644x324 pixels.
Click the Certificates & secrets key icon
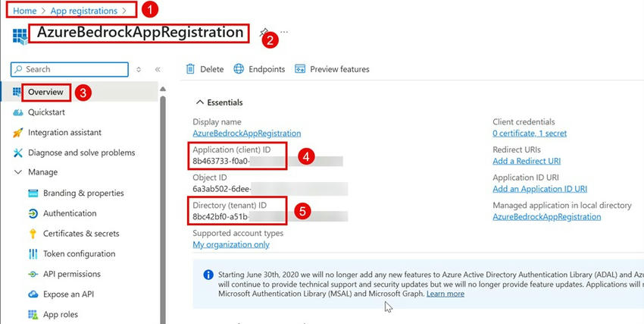(x=33, y=234)
